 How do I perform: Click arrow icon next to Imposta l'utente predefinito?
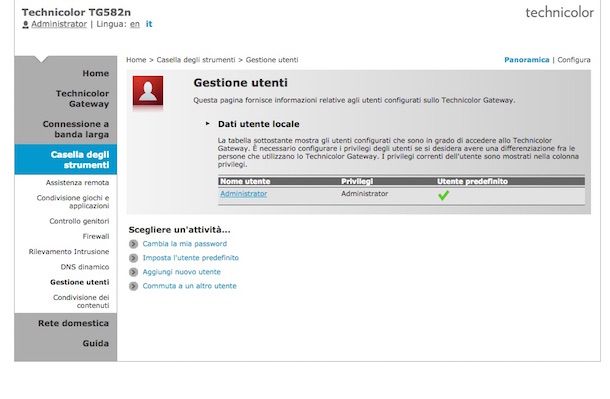[x=133, y=258]
